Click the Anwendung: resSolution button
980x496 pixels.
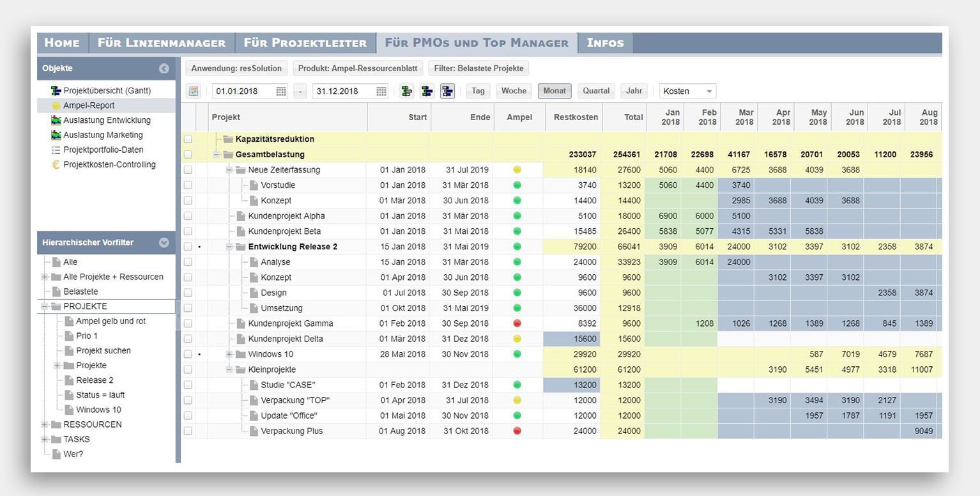[x=236, y=68]
